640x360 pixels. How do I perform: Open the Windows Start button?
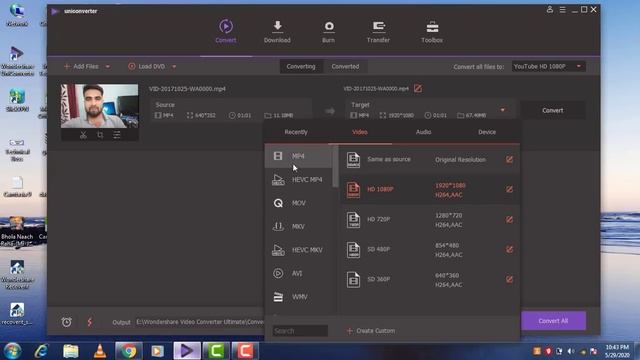12,351
